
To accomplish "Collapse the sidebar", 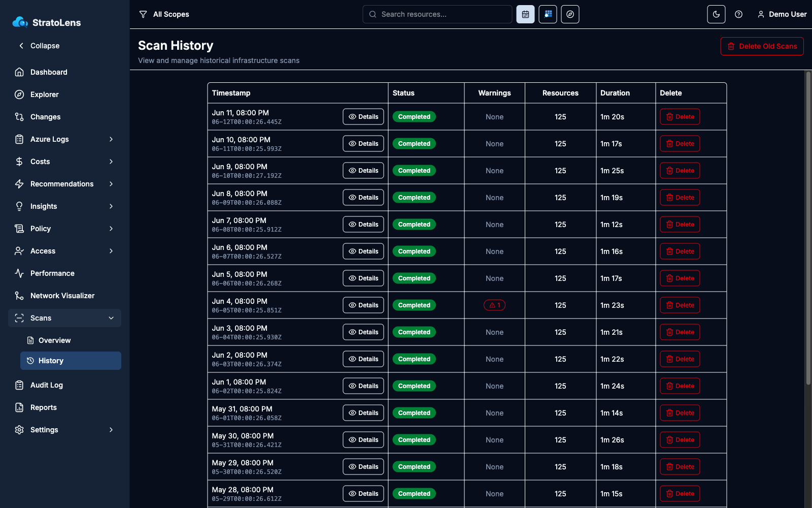I will click(40, 46).
